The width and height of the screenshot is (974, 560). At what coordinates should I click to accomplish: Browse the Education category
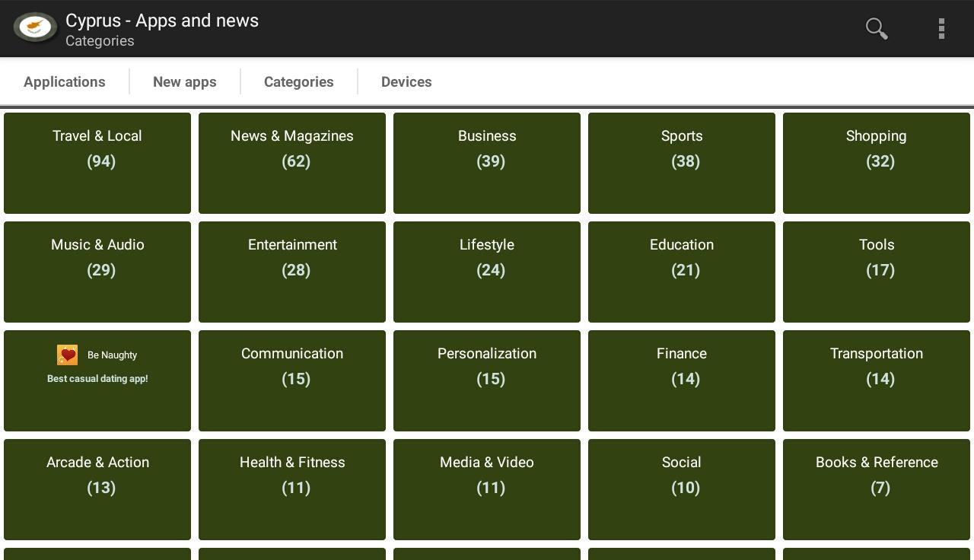click(682, 272)
